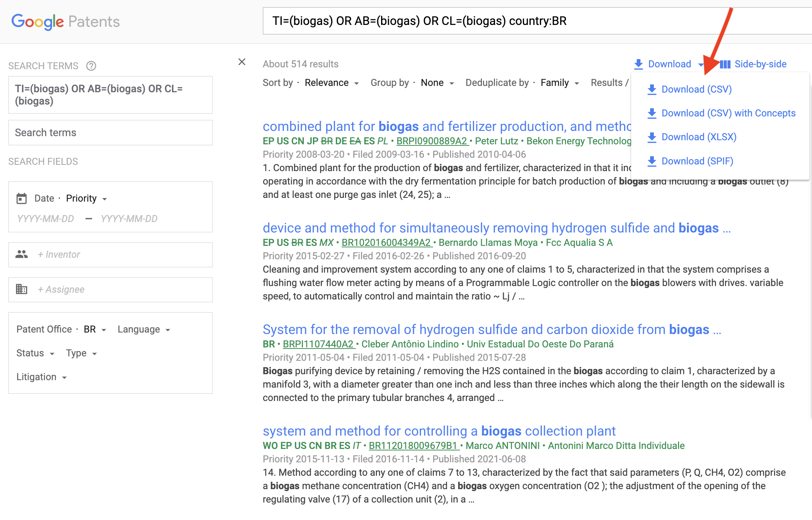Choose Download (SPIF) option

(697, 161)
